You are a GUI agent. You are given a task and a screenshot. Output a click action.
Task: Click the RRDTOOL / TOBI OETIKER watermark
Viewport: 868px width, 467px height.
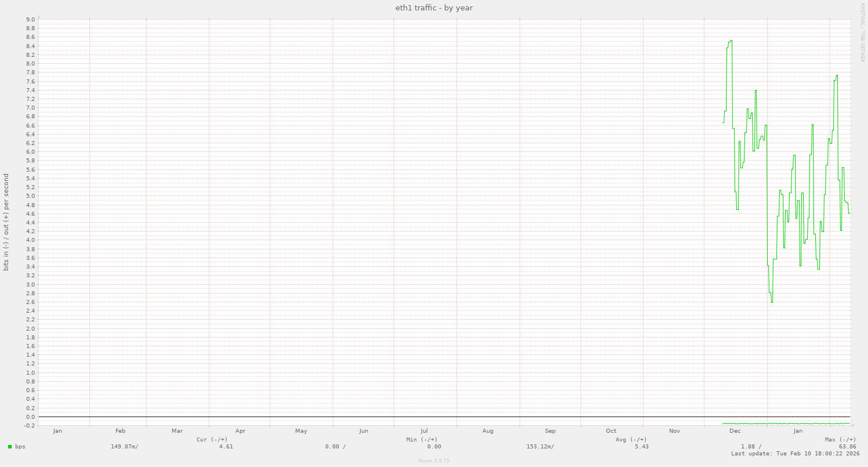862,32
